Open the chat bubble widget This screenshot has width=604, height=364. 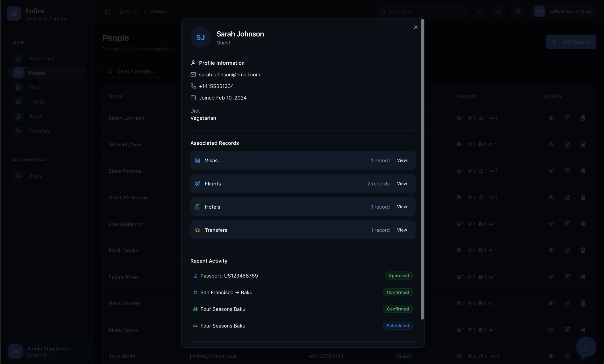(586, 347)
